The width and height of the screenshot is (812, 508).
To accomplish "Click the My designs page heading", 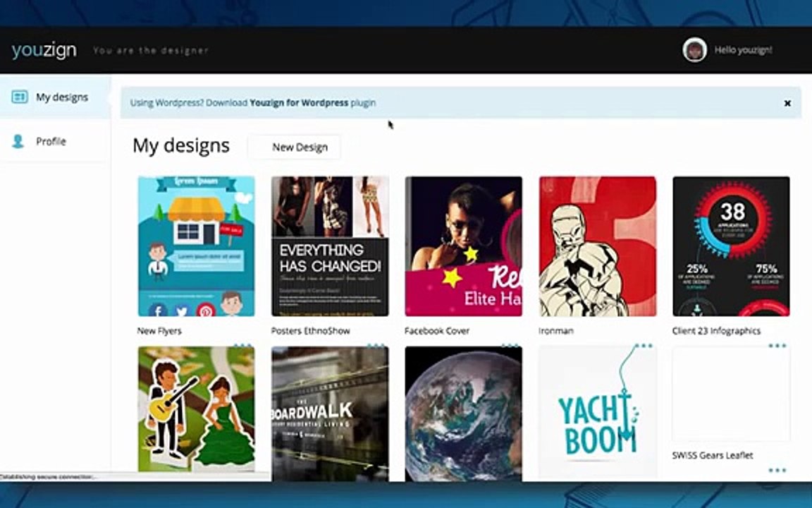I will pos(181,146).
